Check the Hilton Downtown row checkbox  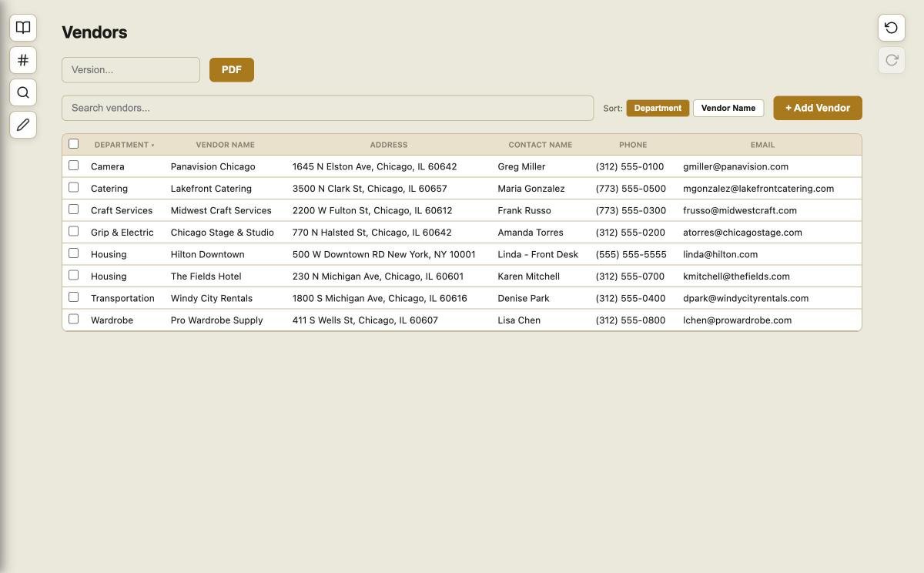pos(74,253)
